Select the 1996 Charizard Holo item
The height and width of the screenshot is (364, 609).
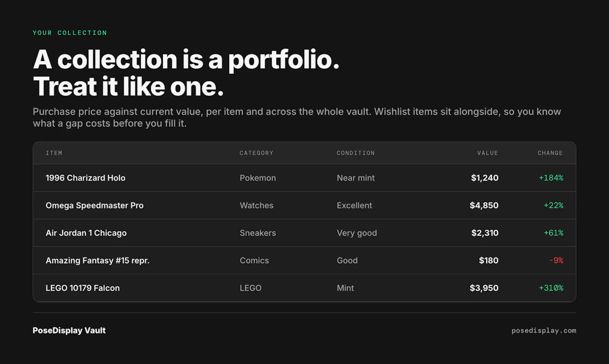click(85, 178)
